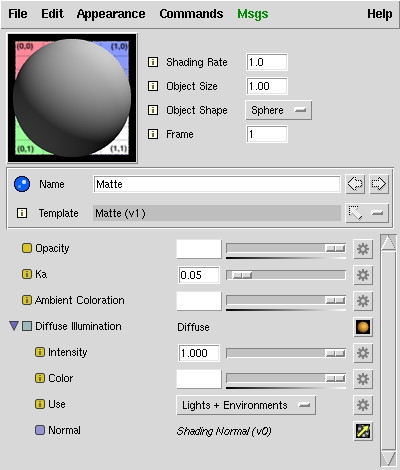Screen dimensions: 400x470
Task: Click the blue sphere icon beside Name
Action: tap(22, 184)
